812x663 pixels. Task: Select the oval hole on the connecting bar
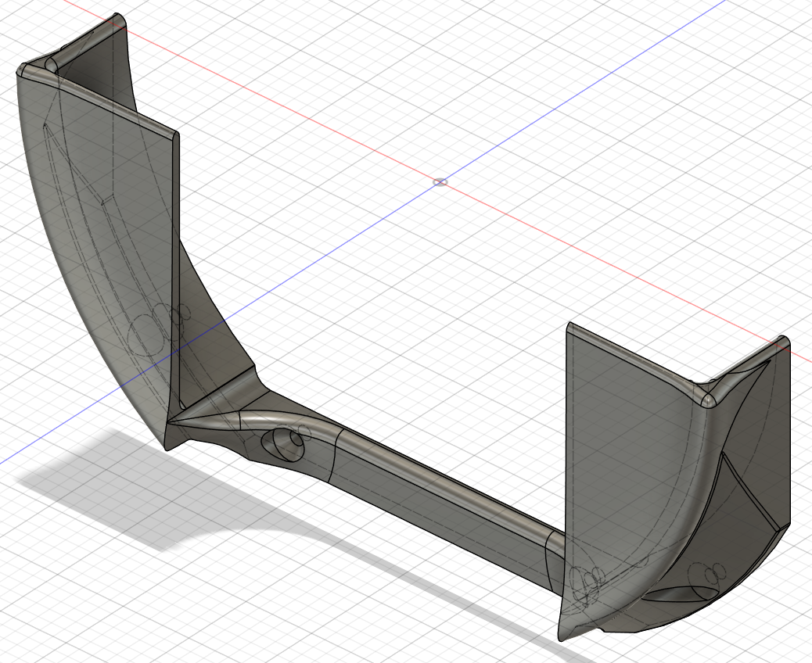[x=282, y=444]
